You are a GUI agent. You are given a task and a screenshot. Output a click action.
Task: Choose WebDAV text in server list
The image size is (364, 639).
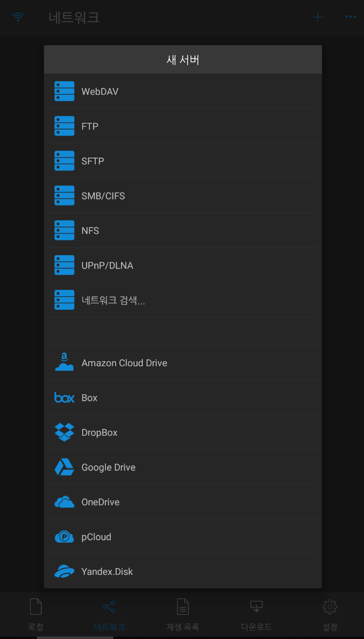[100, 91]
